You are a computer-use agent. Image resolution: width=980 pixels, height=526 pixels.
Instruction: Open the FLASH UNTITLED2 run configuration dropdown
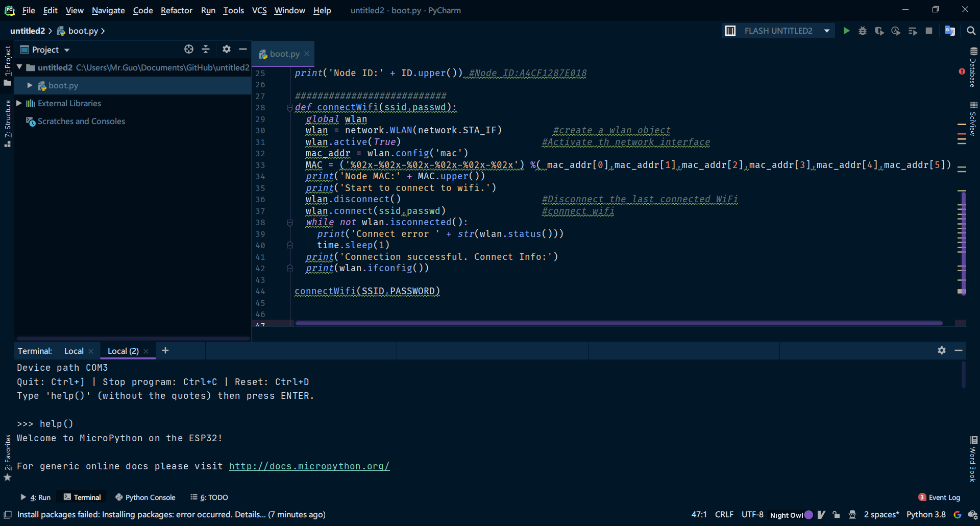[826, 31]
